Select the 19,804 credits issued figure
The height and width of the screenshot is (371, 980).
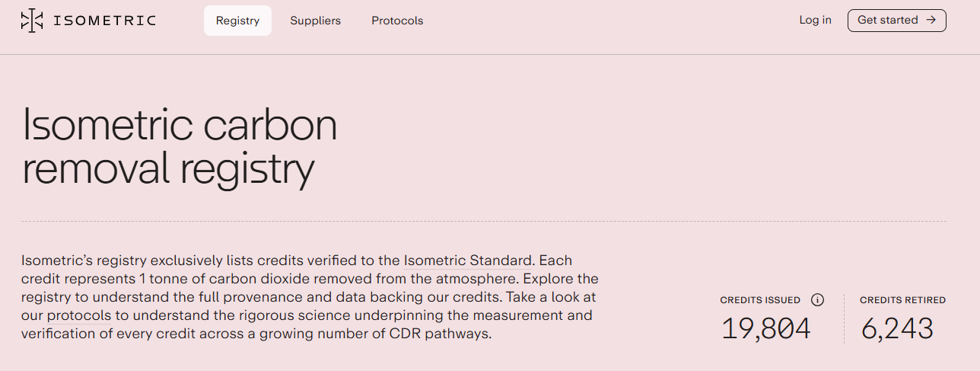[x=765, y=328]
